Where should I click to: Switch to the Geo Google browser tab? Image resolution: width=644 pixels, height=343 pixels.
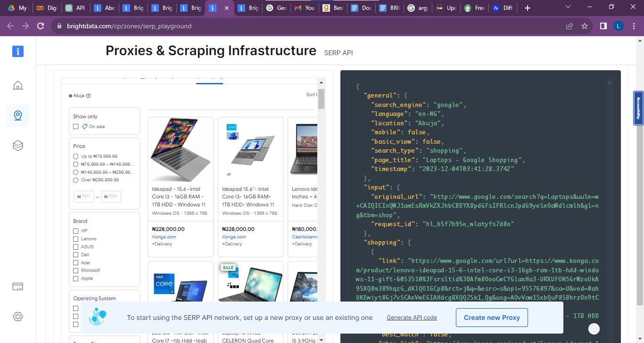(x=276, y=8)
